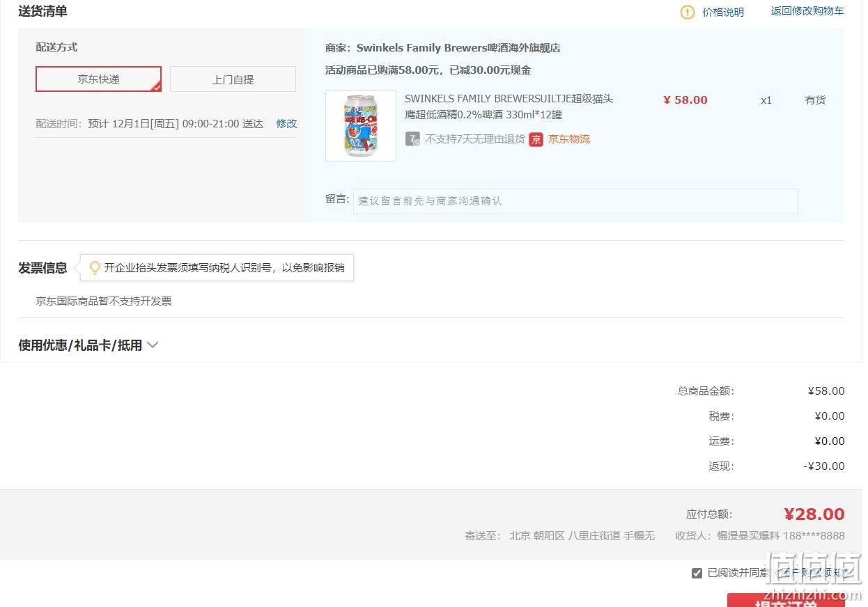Click the 送货清单 heading

(42, 11)
